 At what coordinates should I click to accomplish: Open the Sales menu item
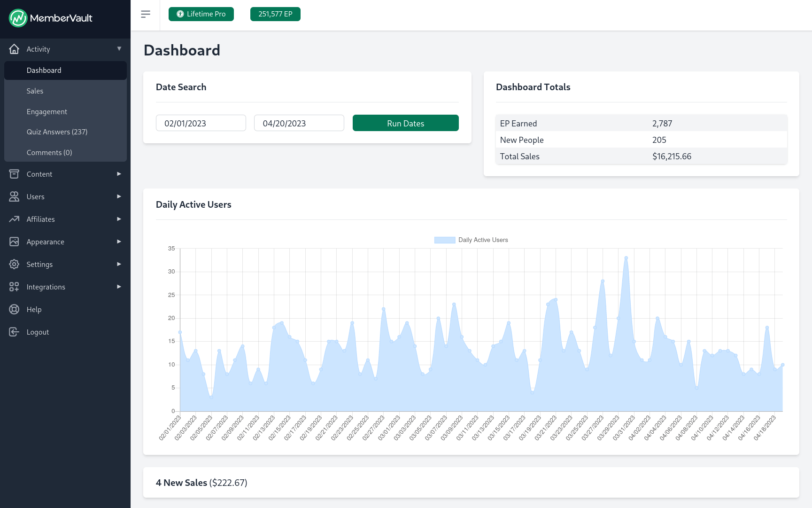tap(65, 91)
